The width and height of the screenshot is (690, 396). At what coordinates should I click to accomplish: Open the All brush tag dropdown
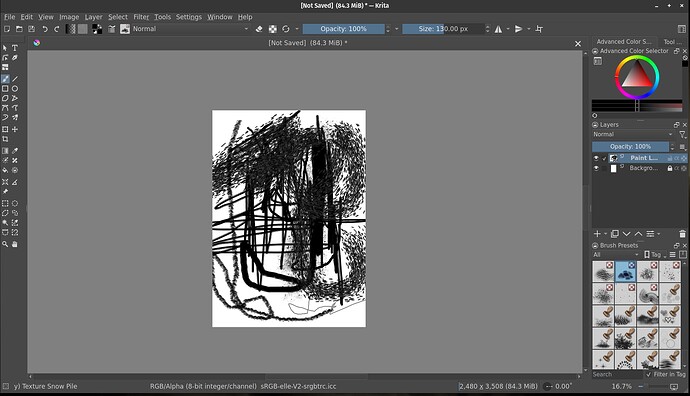tap(616, 255)
